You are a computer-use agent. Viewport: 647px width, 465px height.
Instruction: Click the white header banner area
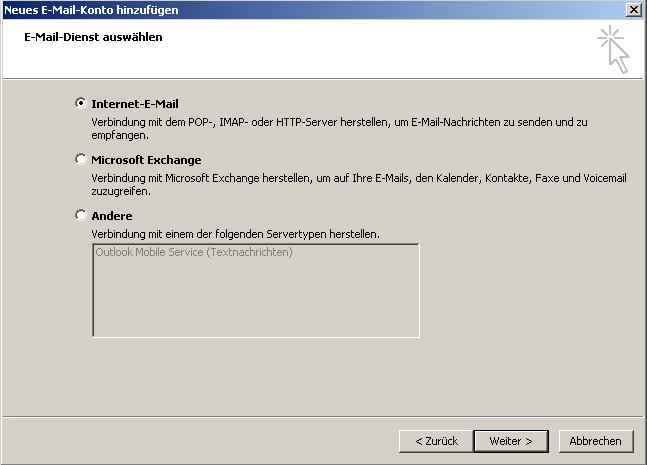[323, 60]
